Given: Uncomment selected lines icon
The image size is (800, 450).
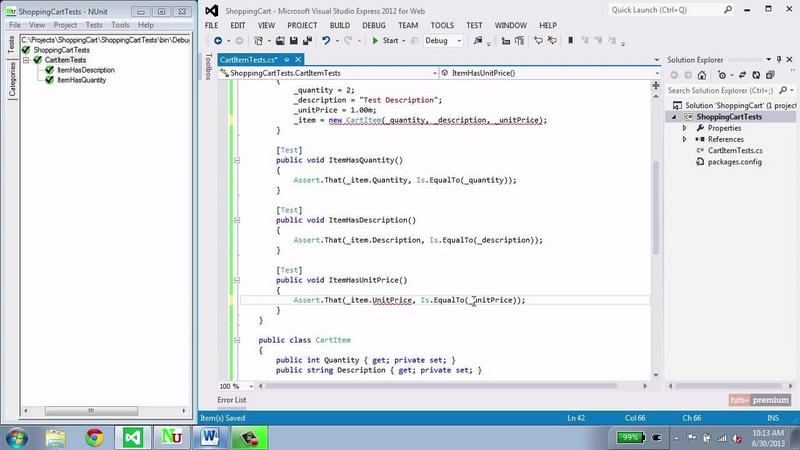Looking at the screenshot, I should point(552,40).
